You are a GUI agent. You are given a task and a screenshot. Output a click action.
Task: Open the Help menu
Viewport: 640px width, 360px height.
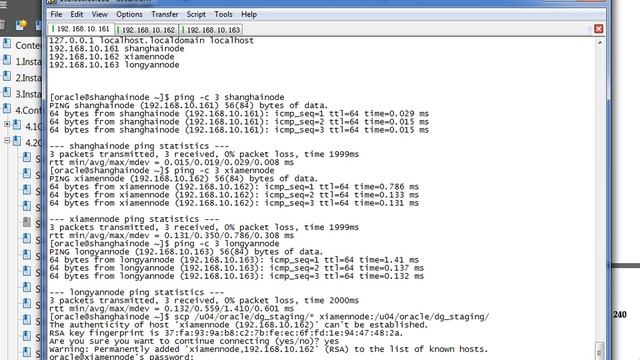click(x=249, y=14)
